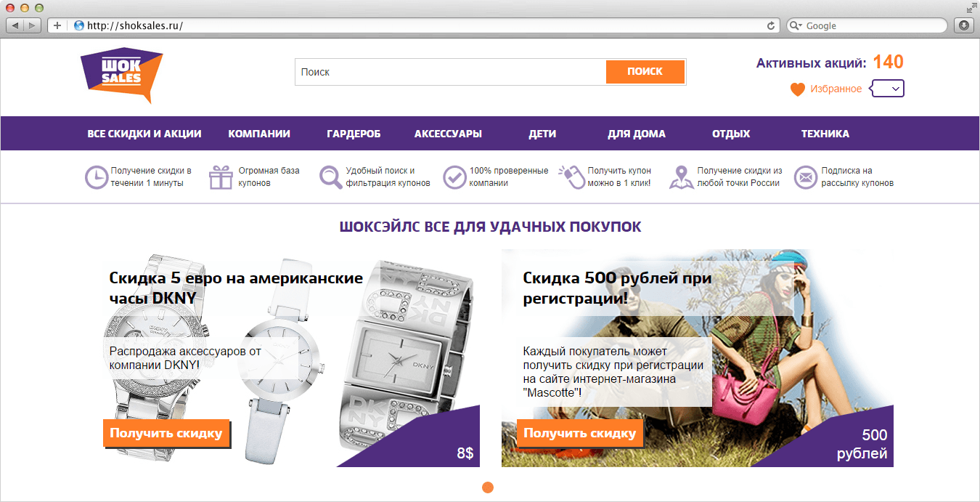Click the orange heart favorites icon
The width and height of the screenshot is (980, 502).
point(798,89)
